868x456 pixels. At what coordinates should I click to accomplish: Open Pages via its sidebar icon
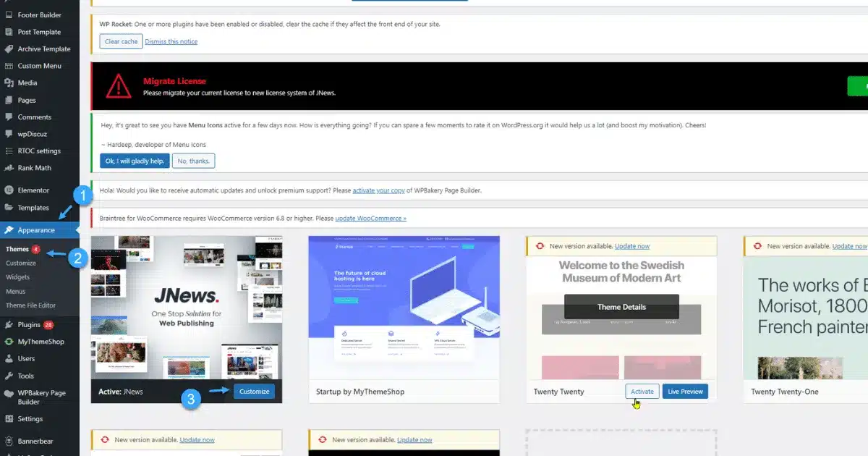click(9, 100)
